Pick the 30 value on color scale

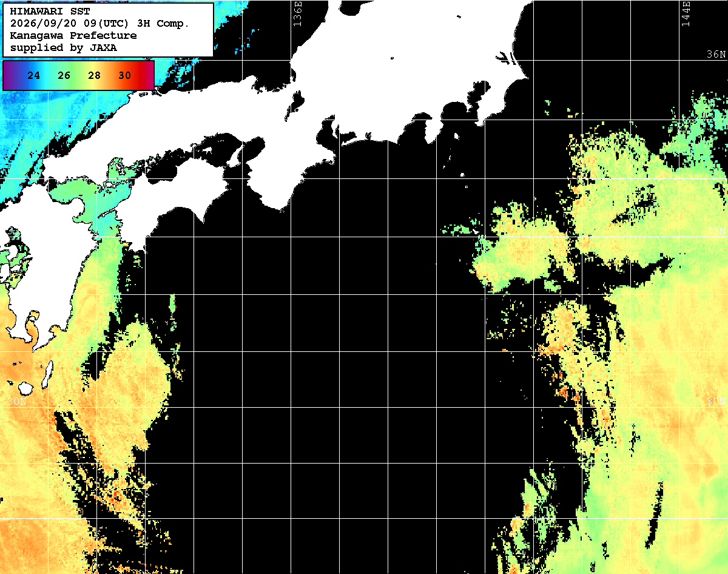[124, 76]
